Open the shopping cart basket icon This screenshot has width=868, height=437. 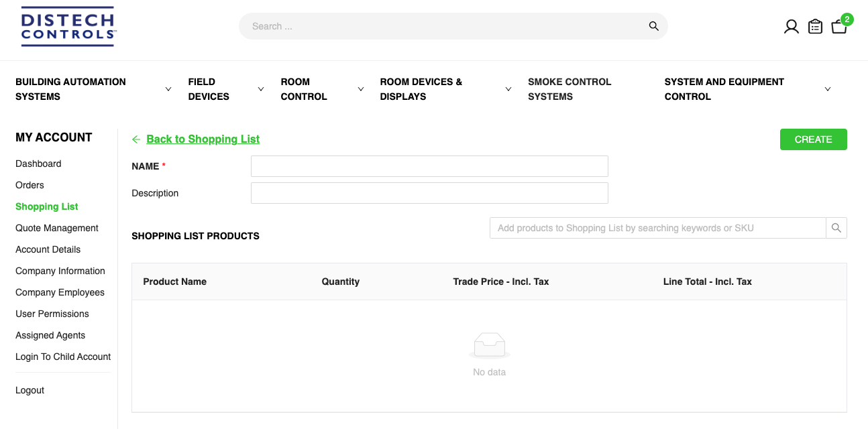[838, 27]
